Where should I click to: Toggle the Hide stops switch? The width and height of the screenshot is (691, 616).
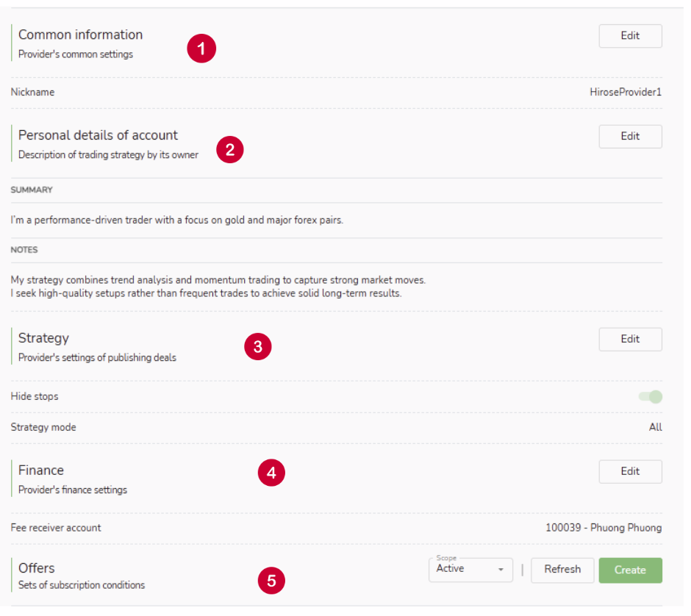[651, 397]
